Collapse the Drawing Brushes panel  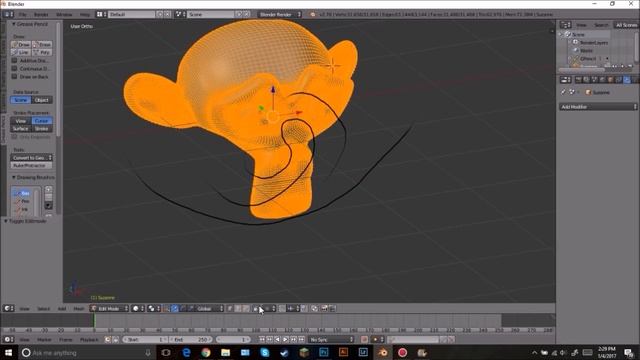[13, 178]
